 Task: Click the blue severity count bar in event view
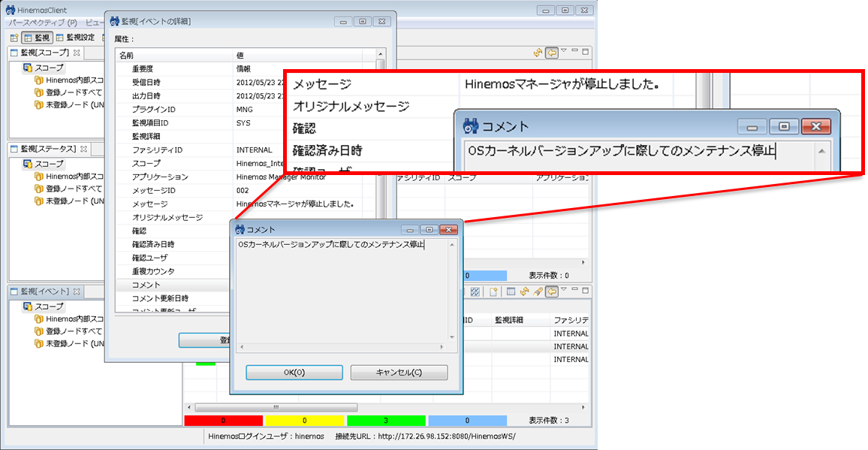coord(468,421)
